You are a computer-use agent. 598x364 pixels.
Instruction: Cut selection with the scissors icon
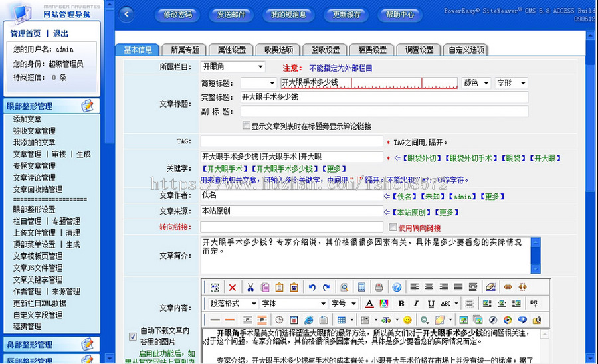[x=250, y=288]
